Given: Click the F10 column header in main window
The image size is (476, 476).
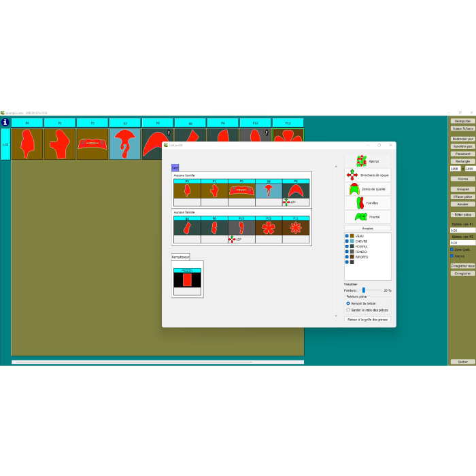Looking at the screenshot, I should tap(255, 123).
